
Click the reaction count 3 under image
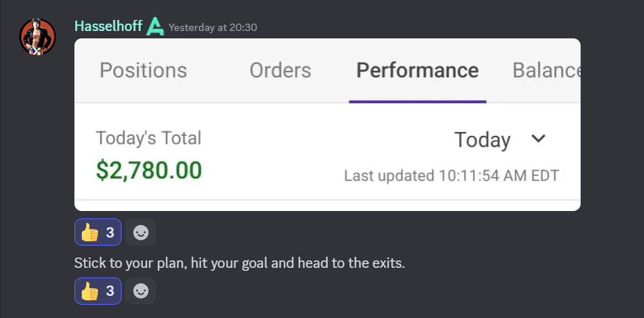pyautogui.click(x=110, y=232)
